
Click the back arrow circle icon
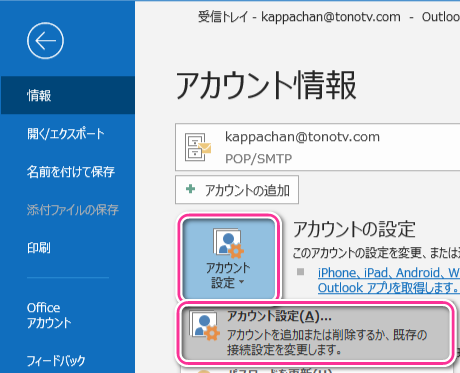[x=45, y=41]
